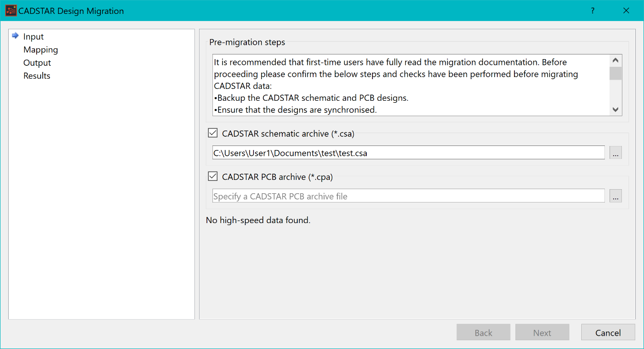The height and width of the screenshot is (349, 644).
Task: Toggle CADSTAR schematic archive (*.csa) checkbox
Action: (x=212, y=133)
